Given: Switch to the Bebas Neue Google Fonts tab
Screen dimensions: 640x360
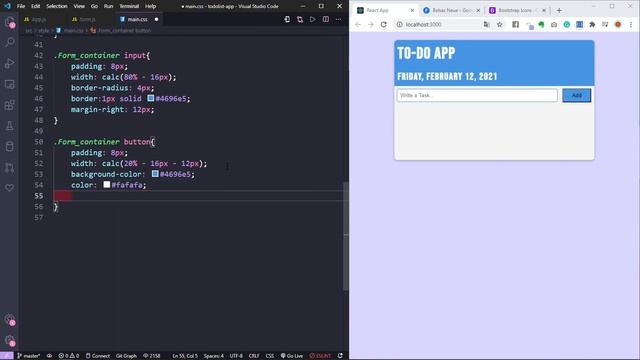Looking at the screenshot, I should [x=452, y=10].
